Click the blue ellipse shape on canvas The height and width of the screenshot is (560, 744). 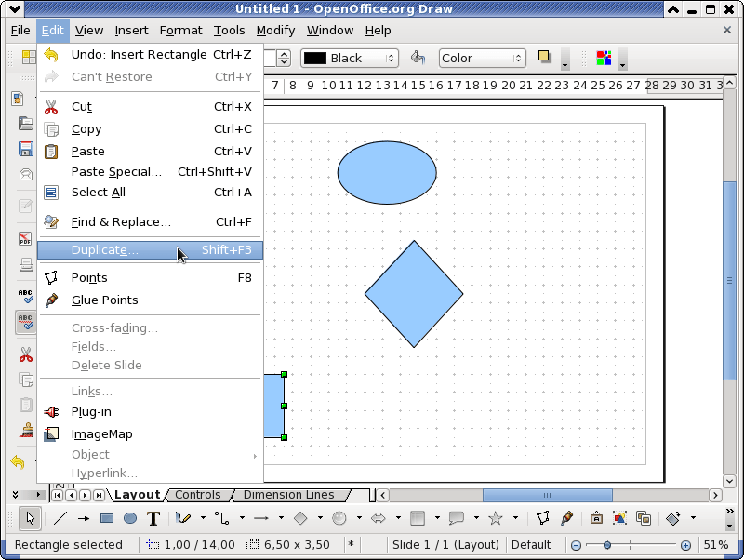[387, 173]
